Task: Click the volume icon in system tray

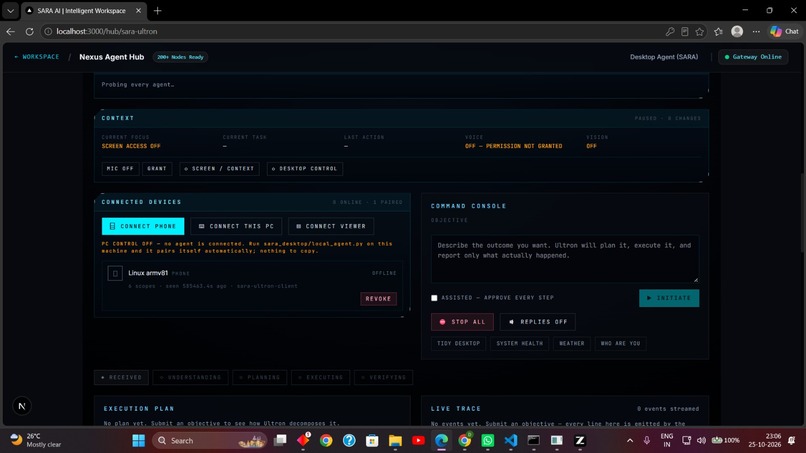Action: coord(701,441)
